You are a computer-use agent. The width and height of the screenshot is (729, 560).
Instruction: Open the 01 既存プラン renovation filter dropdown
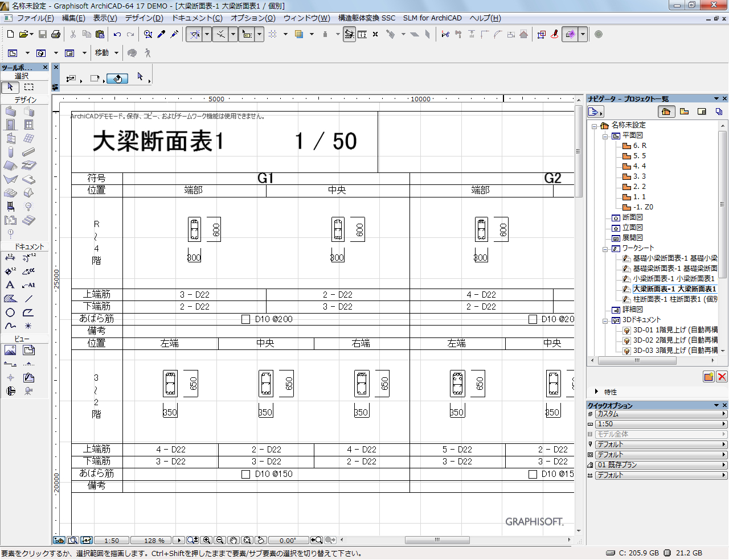point(661,465)
